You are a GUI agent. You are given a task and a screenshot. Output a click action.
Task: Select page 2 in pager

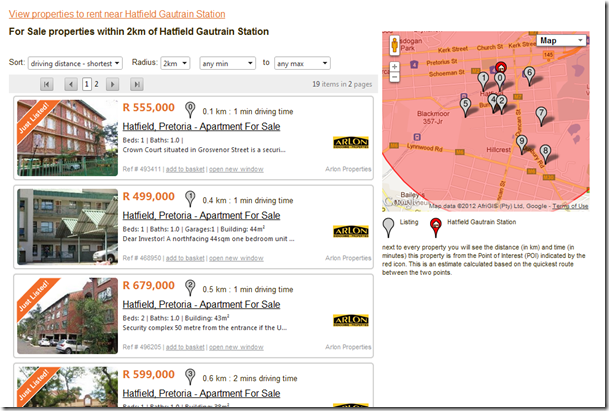tap(96, 84)
